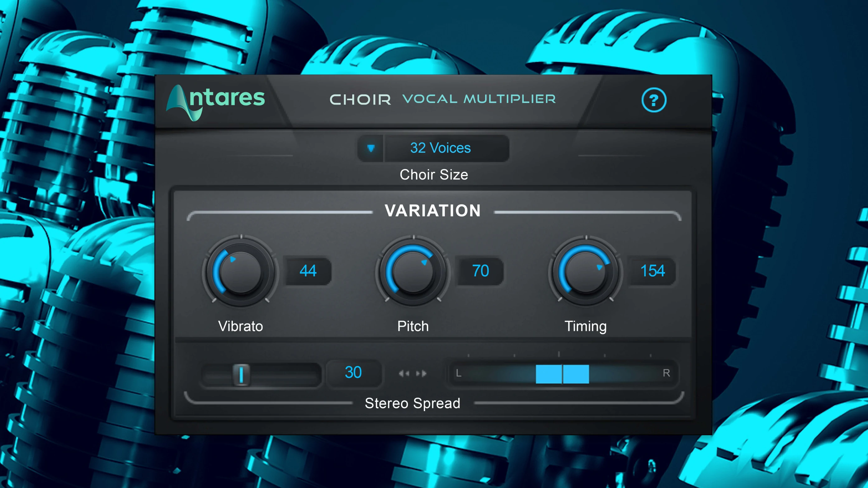Click the VOCAL MULTIPLIER title text

pyautogui.click(x=479, y=99)
